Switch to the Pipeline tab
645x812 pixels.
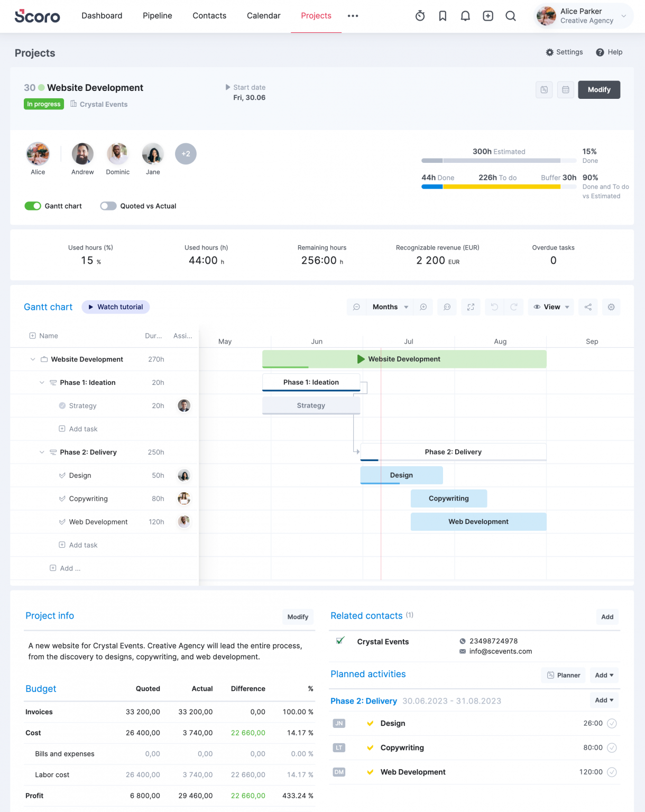click(157, 16)
